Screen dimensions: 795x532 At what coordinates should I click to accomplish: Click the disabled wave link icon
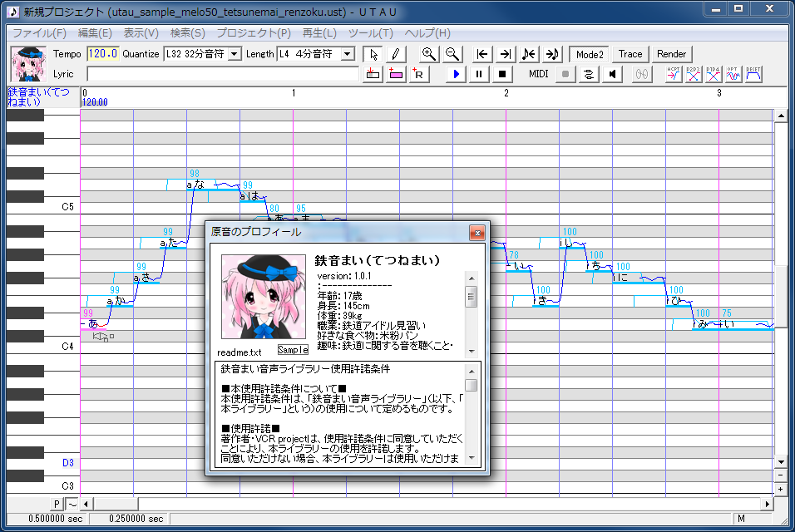642,75
